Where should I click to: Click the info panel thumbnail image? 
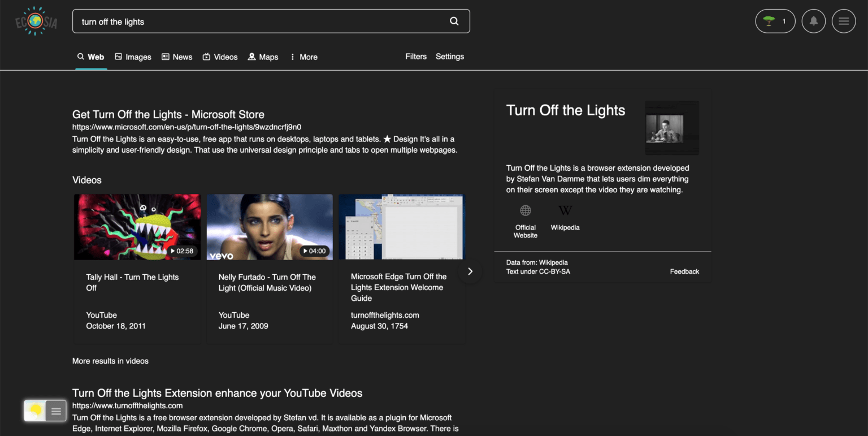pos(672,128)
